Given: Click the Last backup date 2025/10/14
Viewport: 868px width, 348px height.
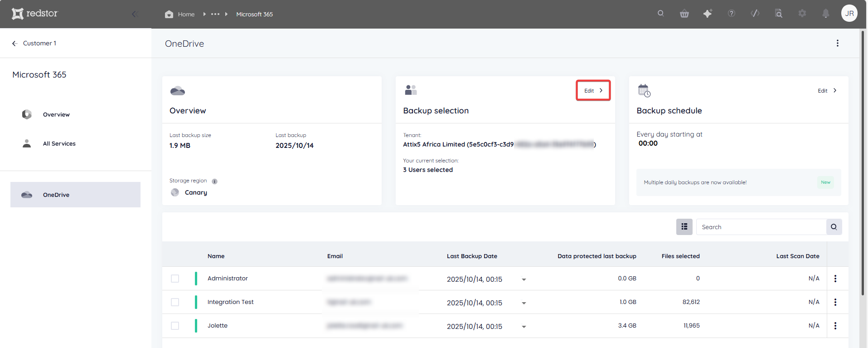Looking at the screenshot, I should [295, 145].
